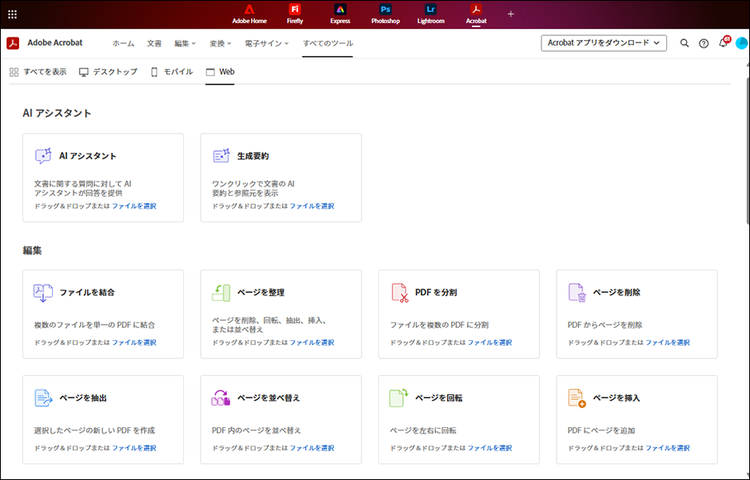Add an app with the plus icon
The width and height of the screenshot is (750, 480).
(511, 14)
